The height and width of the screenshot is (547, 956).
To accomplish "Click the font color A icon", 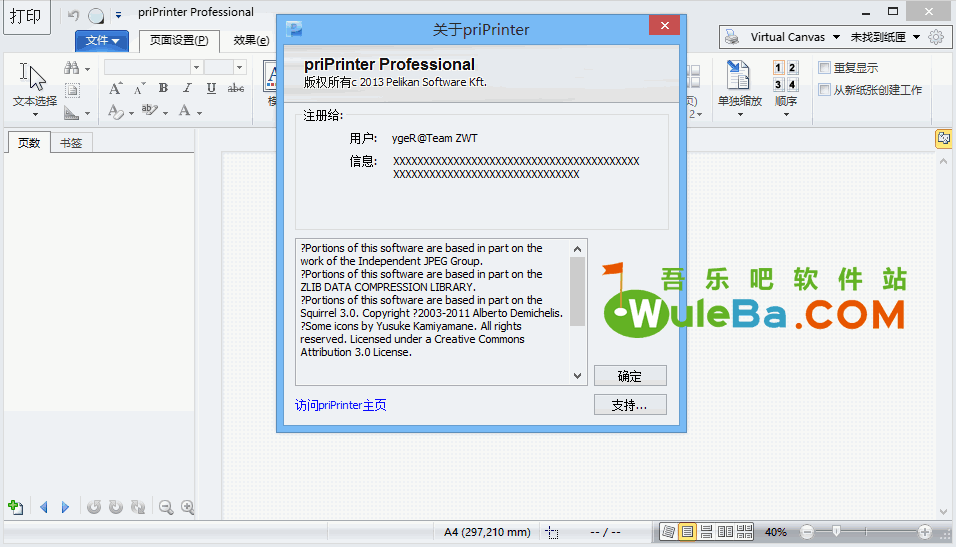I will tap(185, 110).
